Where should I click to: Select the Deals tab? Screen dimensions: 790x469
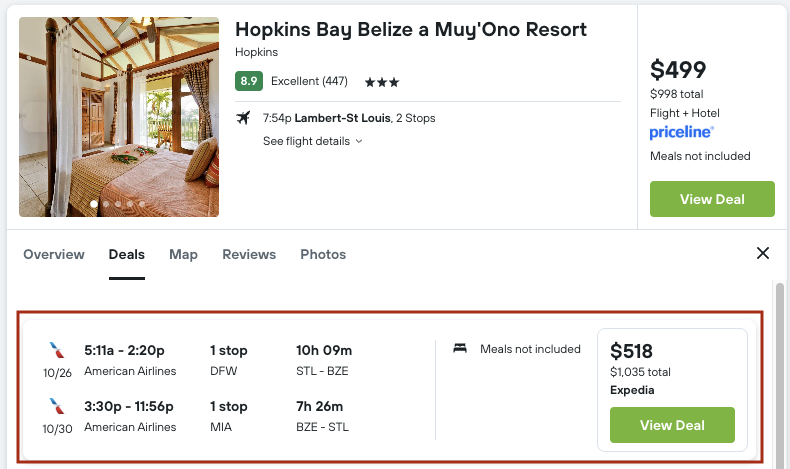pos(127,255)
